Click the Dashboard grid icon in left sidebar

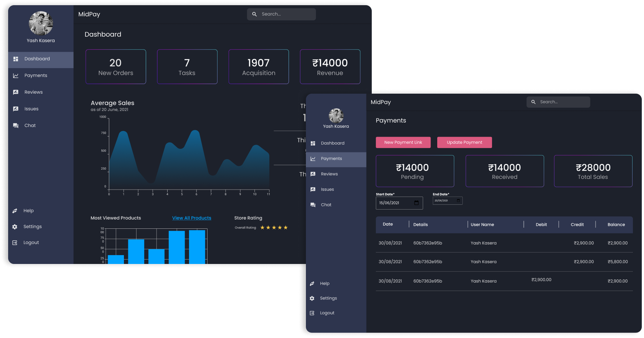click(16, 59)
